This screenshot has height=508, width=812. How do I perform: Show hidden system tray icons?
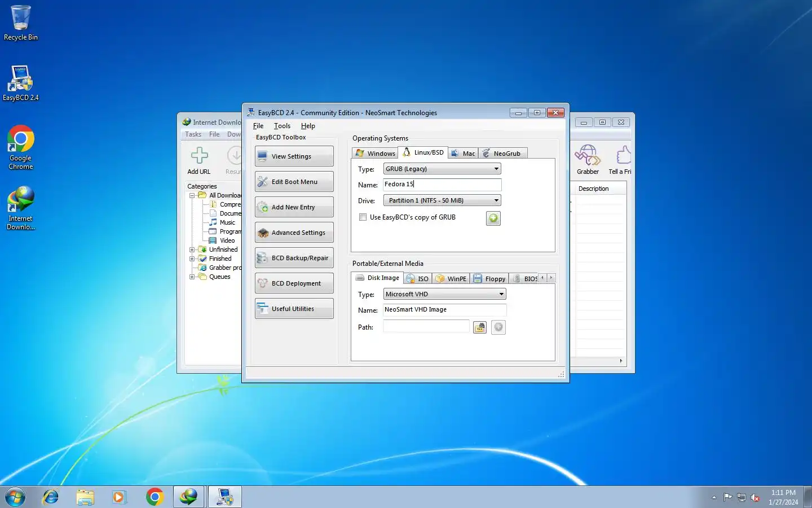click(x=714, y=497)
